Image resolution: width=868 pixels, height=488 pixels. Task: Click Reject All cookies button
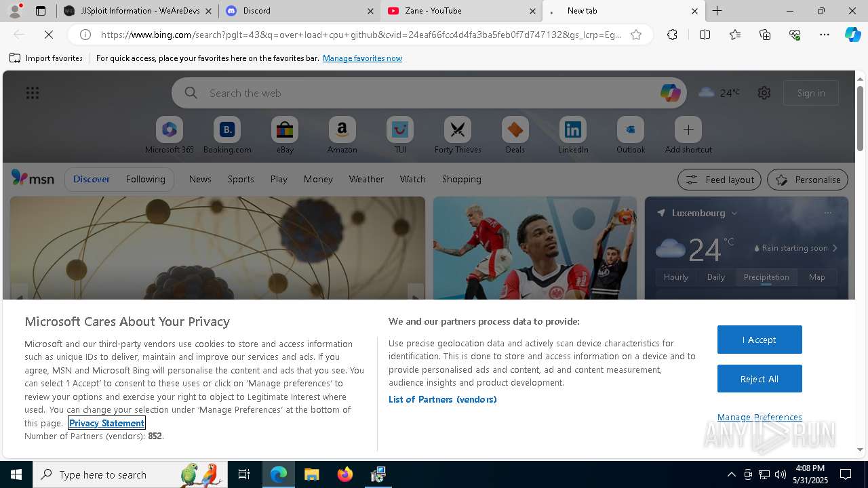point(759,379)
